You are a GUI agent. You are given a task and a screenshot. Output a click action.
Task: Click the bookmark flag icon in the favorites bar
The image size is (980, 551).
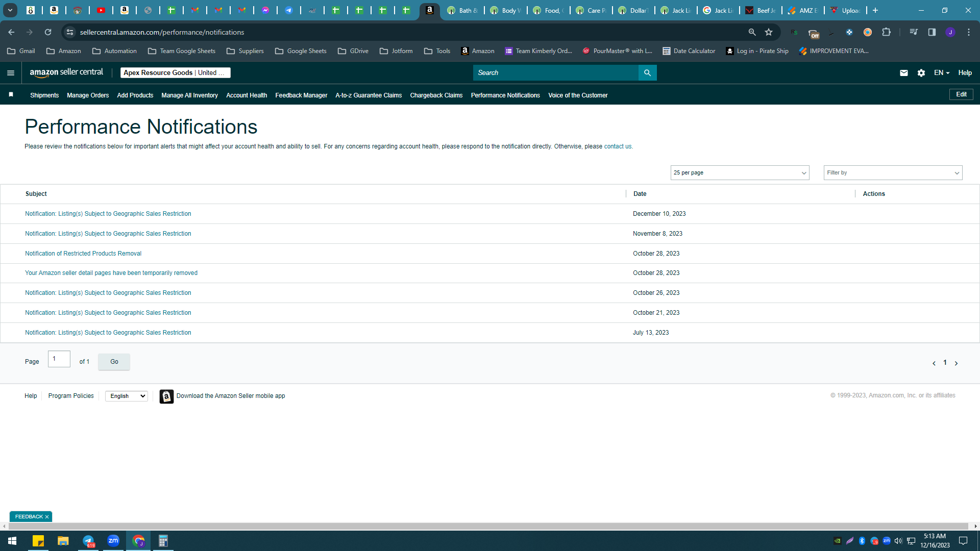(x=11, y=95)
